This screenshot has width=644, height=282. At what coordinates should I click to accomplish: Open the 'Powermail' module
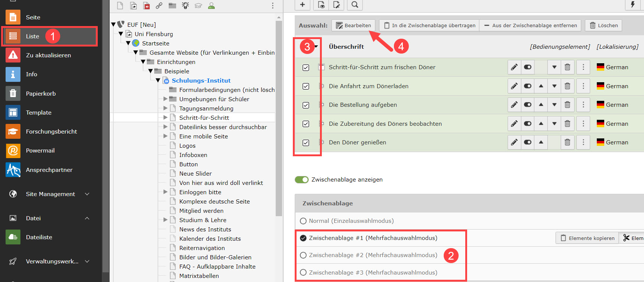coord(40,150)
